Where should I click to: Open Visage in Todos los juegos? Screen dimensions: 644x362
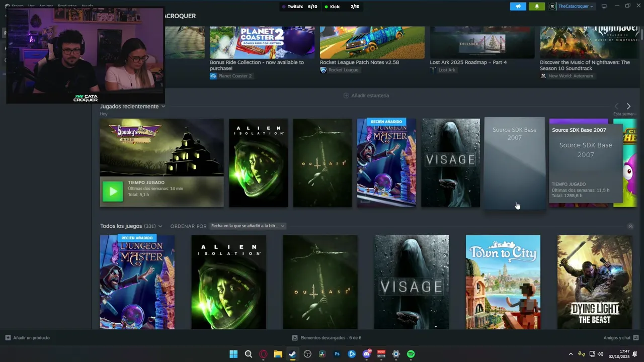(412, 282)
